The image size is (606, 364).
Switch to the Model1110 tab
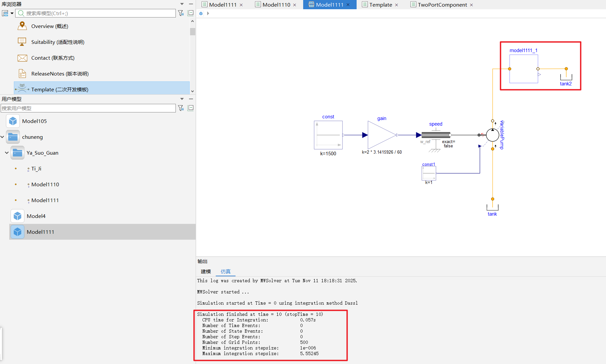pyautogui.click(x=276, y=5)
